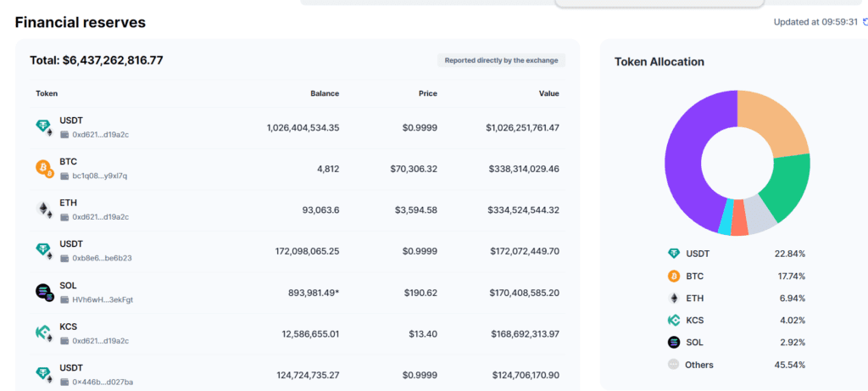
Task: Click the KCS icon in the Token Allocation legend
Action: [674, 321]
